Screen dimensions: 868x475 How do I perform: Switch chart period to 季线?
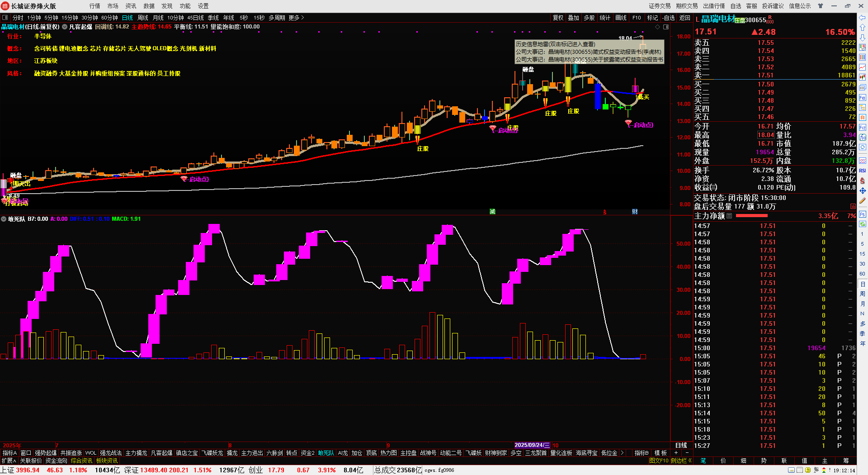pyautogui.click(x=213, y=18)
